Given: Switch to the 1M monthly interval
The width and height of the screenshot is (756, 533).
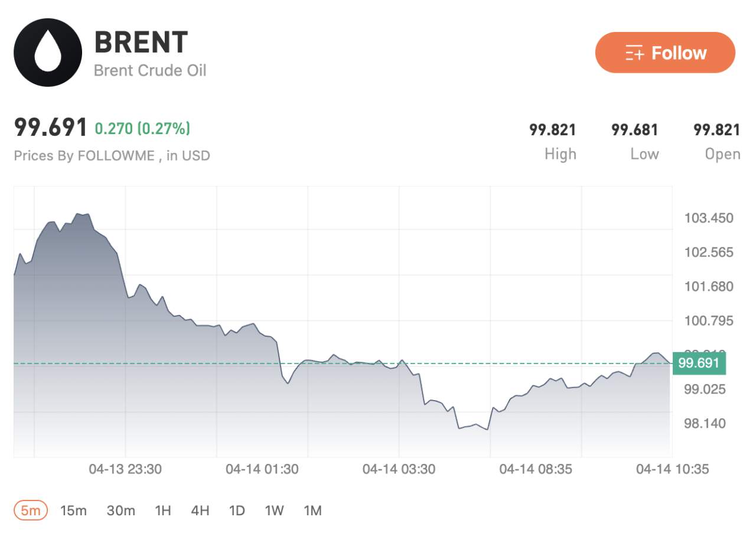Looking at the screenshot, I should [312, 511].
